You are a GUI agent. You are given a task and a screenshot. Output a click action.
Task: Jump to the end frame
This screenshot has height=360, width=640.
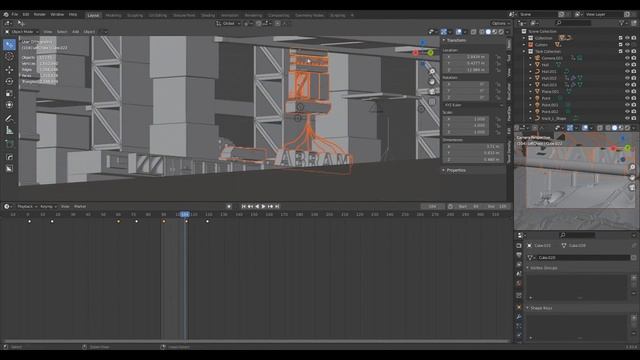coord(276,207)
